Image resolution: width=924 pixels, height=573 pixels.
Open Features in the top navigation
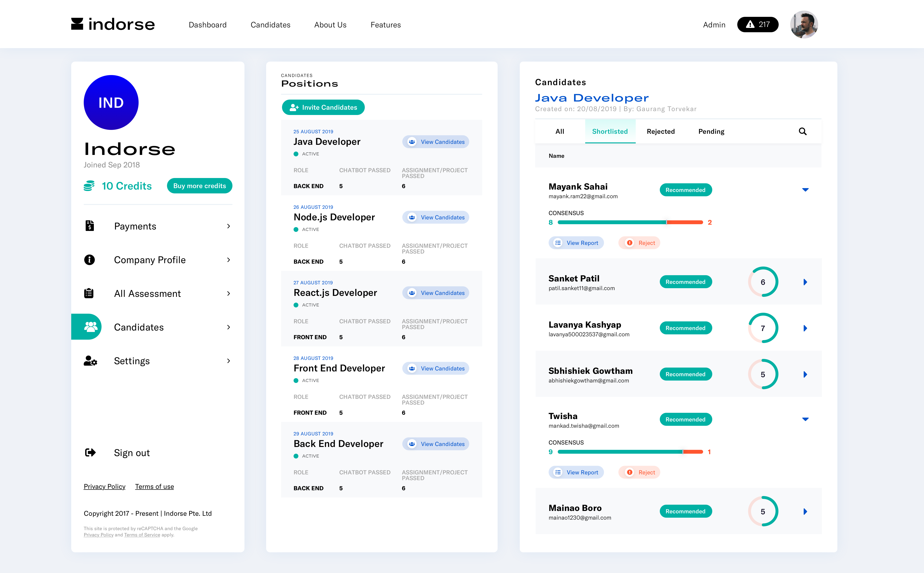tap(385, 25)
